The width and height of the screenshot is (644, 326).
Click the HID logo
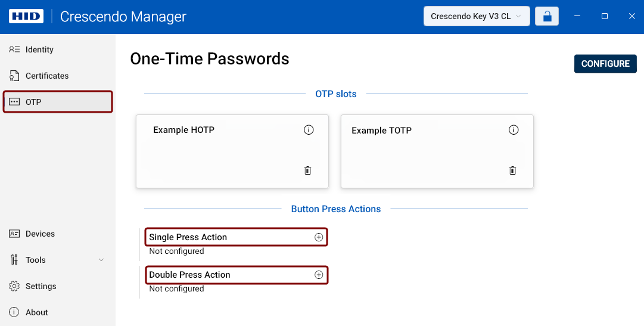coord(26,17)
